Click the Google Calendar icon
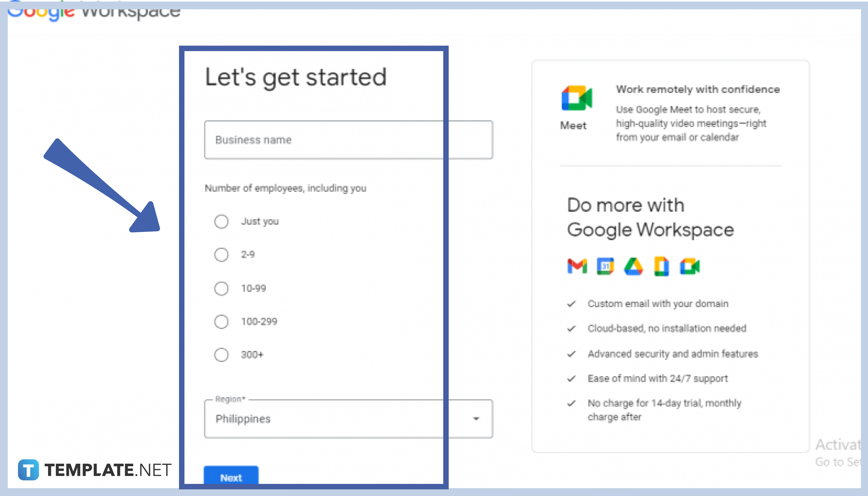Viewport: 868px width, 496px height. [x=605, y=266]
